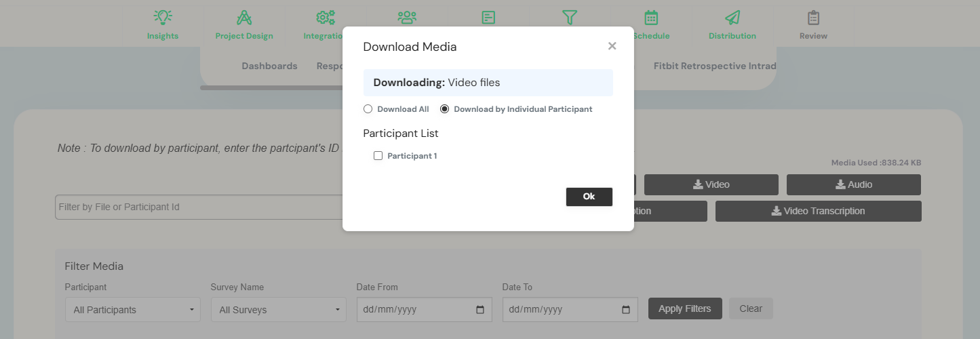Open the Date From calendar picker icon
Image resolution: width=980 pixels, height=339 pixels.
pyautogui.click(x=480, y=310)
